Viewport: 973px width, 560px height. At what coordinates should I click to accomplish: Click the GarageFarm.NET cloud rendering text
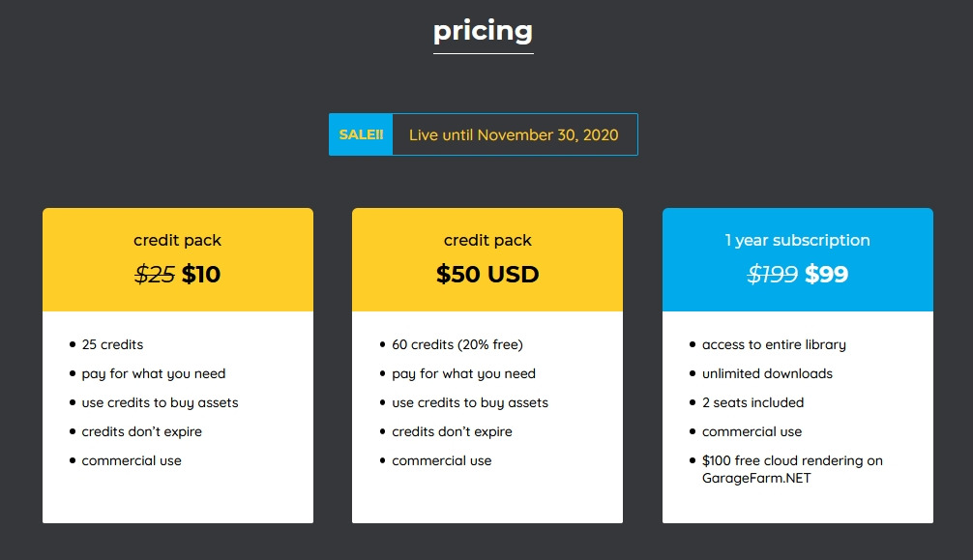pos(792,469)
